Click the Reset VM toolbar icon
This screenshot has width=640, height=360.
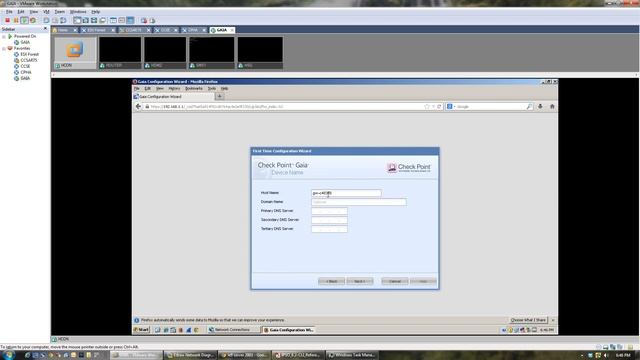[x=33, y=20]
